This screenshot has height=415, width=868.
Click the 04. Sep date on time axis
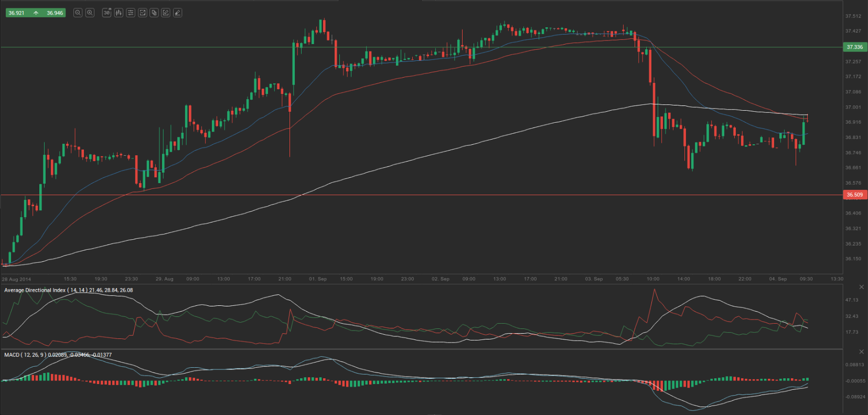(x=778, y=279)
